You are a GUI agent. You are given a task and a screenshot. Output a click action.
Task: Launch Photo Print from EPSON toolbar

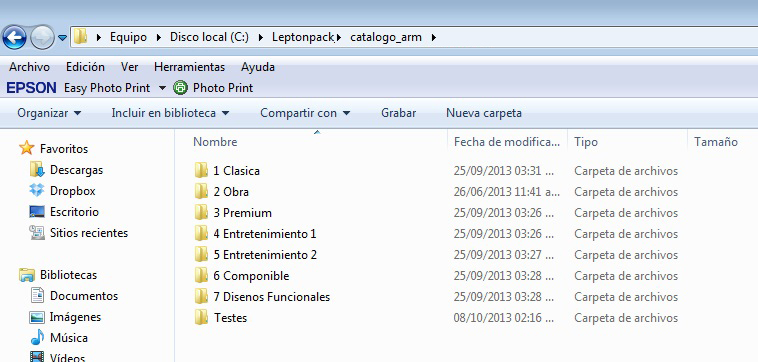click(x=223, y=88)
